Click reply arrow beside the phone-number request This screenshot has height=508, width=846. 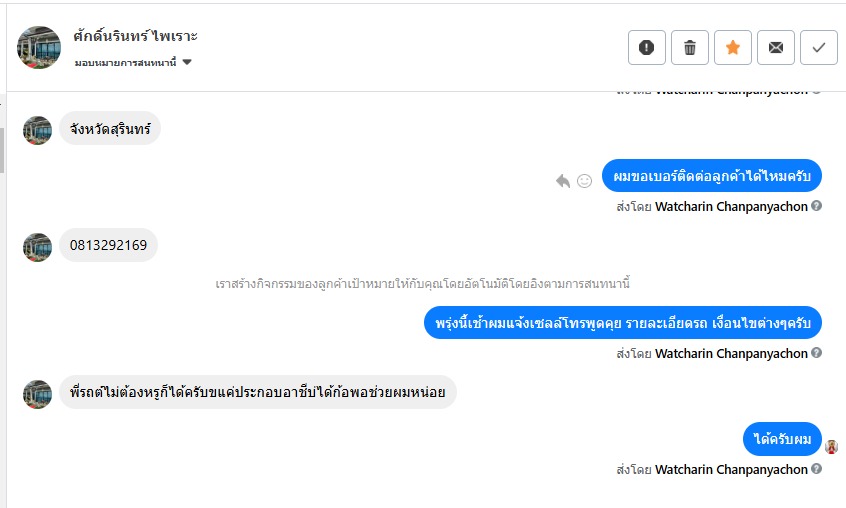[x=563, y=180]
